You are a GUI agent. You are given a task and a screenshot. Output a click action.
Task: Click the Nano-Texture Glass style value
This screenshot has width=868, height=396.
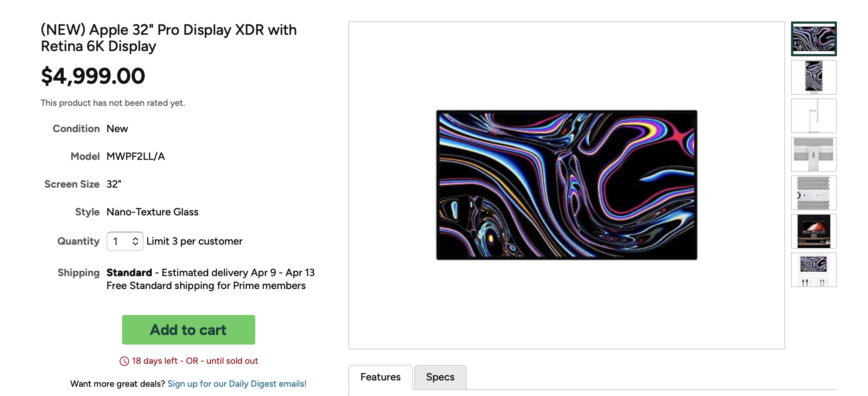(x=152, y=212)
